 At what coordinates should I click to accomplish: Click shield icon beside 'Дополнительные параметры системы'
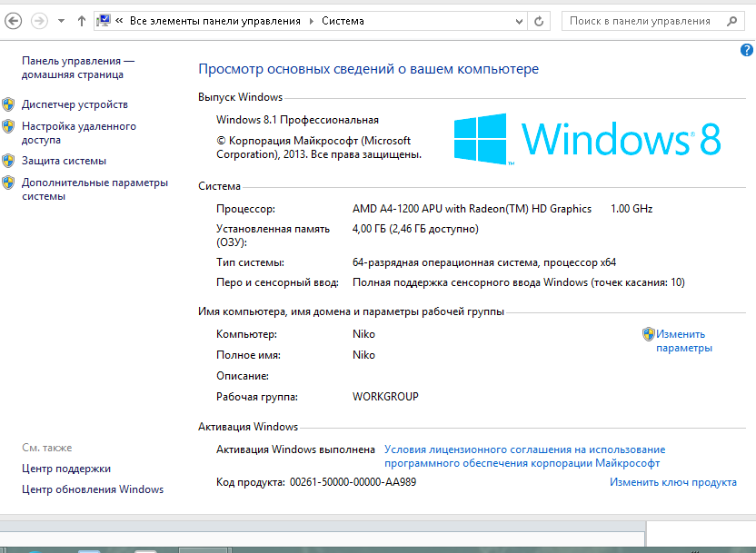pos(8,183)
